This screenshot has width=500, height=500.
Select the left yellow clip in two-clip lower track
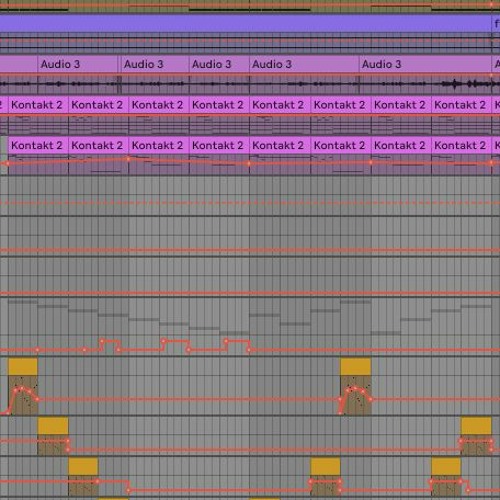pos(53,426)
